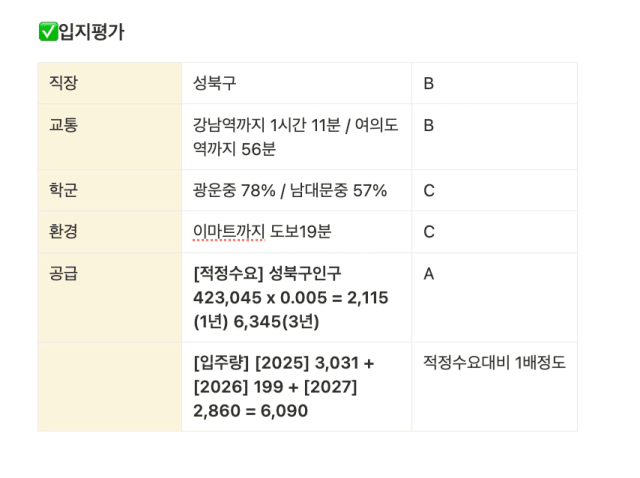Click the 공급 row label cell
Viewport: 640px width, 478px height.
[109, 298]
